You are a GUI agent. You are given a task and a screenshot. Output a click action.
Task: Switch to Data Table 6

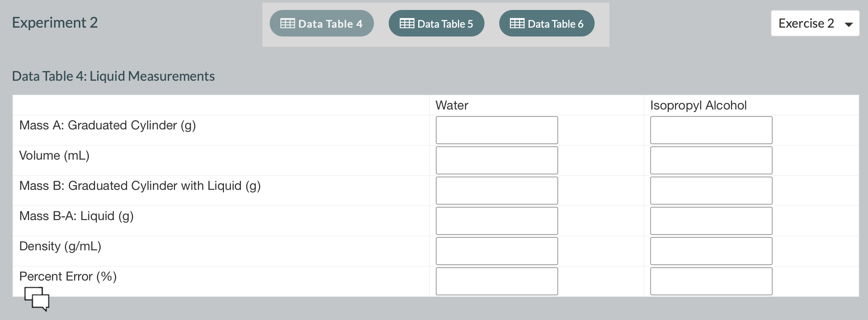coord(546,23)
